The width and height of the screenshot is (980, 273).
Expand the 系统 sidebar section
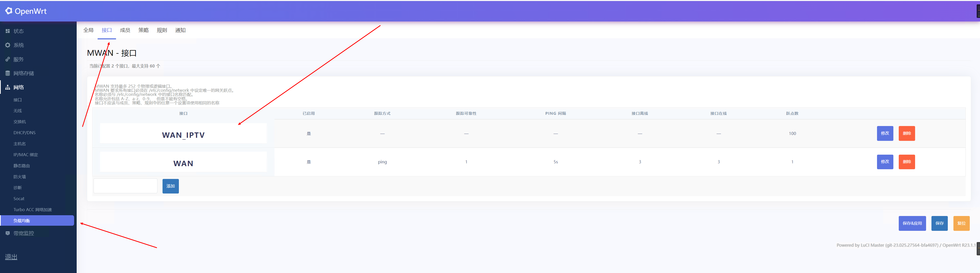click(x=19, y=45)
